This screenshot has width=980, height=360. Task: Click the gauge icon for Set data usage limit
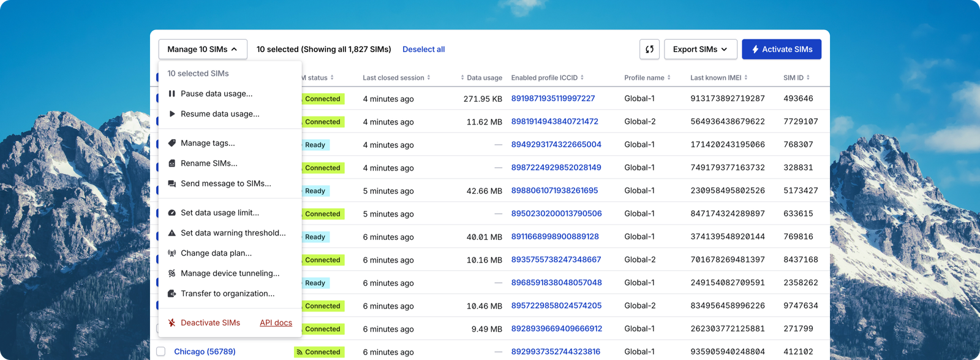click(x=172, y=213)
